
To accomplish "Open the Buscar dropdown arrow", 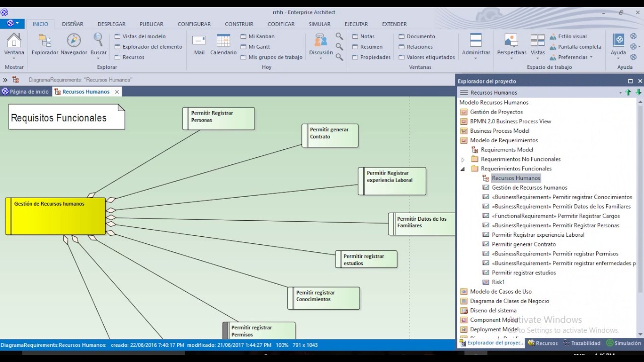I will pos(98,58).
